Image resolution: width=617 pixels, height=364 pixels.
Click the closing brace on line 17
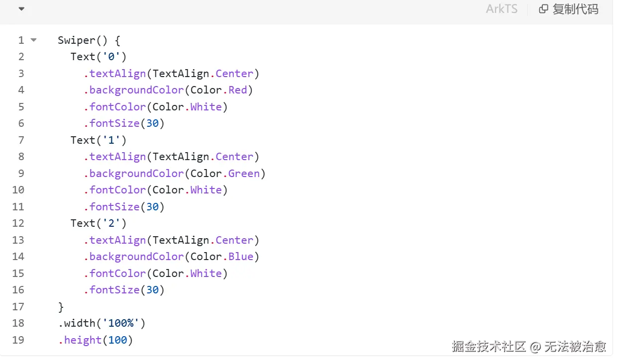coord(61,307)
